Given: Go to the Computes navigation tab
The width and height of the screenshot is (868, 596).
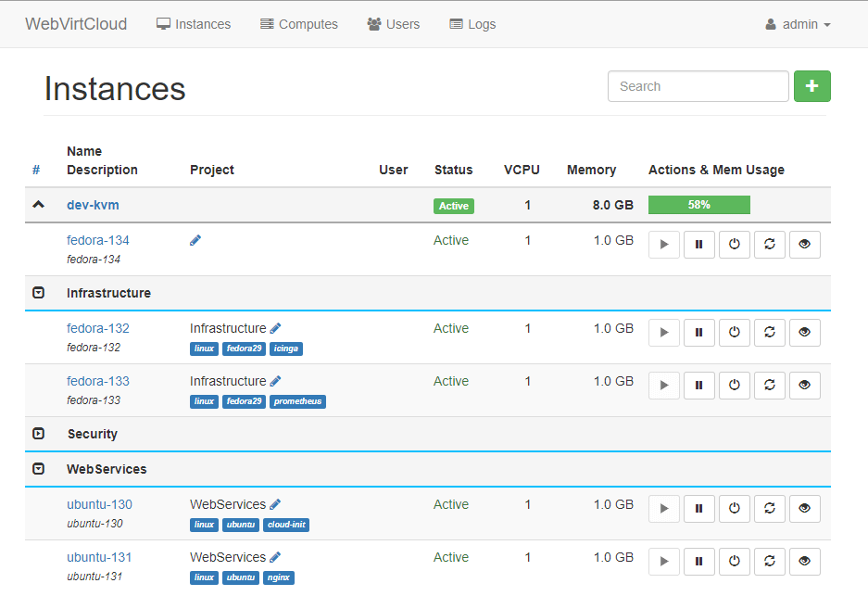Looking at the screenshot, I should tap(299, 24).
